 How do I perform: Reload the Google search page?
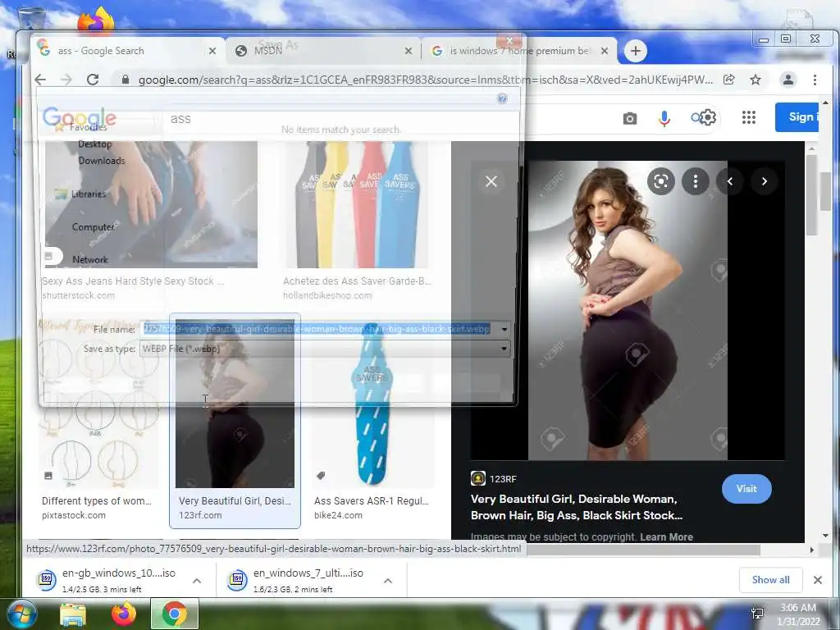pyautogui.click(x=93, y=80)
